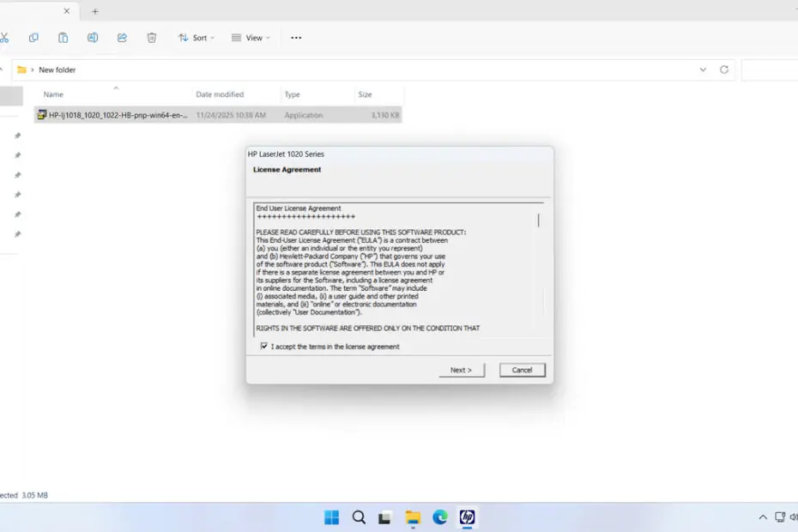Rename the selected file from the toolbar

point(92,38)
